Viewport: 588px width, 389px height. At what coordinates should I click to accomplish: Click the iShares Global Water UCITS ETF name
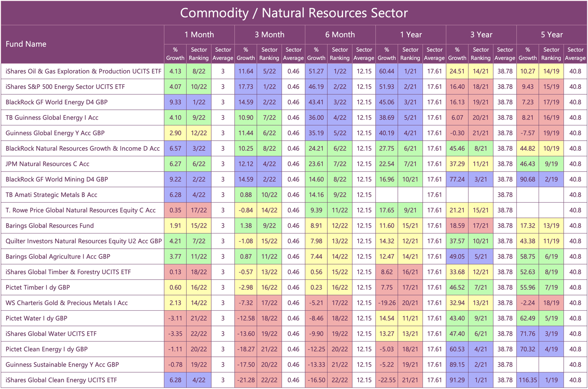click(x=51, y=334)
